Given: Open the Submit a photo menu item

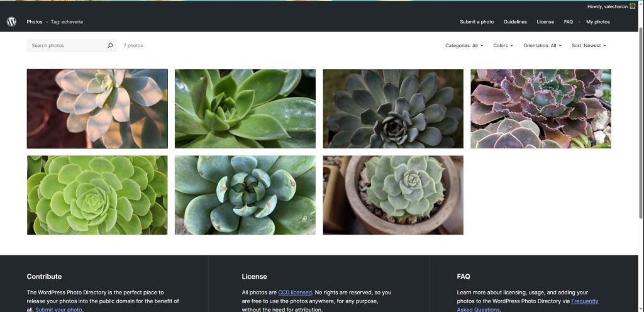Looking at the screenshot, I should point(477,22).
